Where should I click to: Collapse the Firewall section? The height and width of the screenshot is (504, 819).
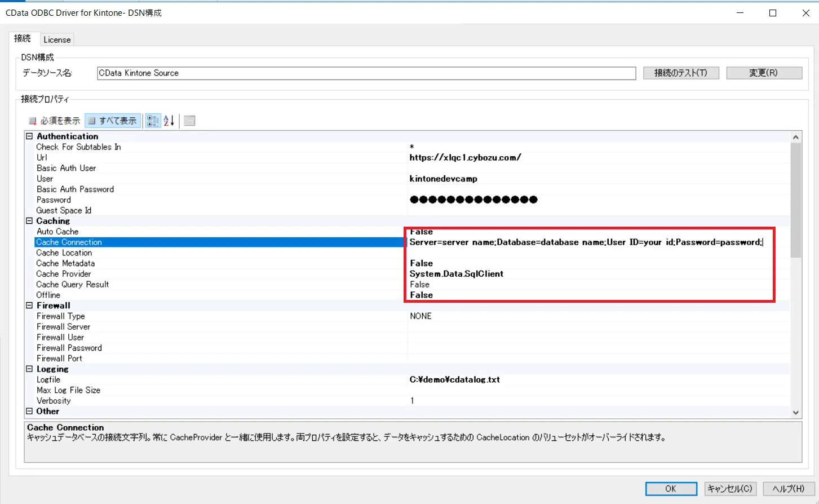[29, 305]
